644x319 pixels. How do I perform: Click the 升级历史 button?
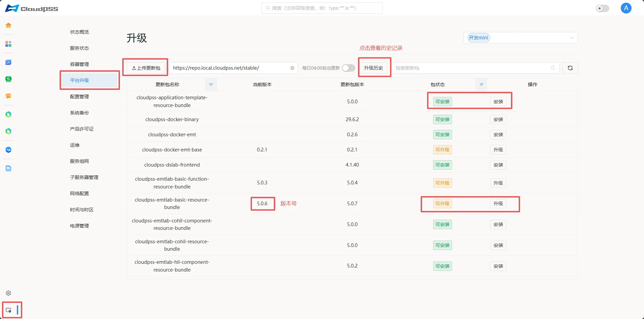[374, 68]
